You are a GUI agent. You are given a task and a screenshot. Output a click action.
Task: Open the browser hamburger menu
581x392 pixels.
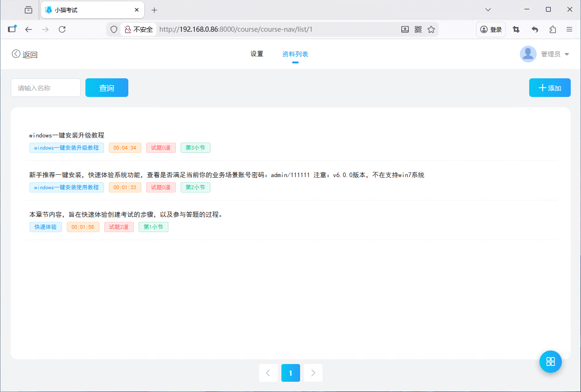click(x=569, y=29)
